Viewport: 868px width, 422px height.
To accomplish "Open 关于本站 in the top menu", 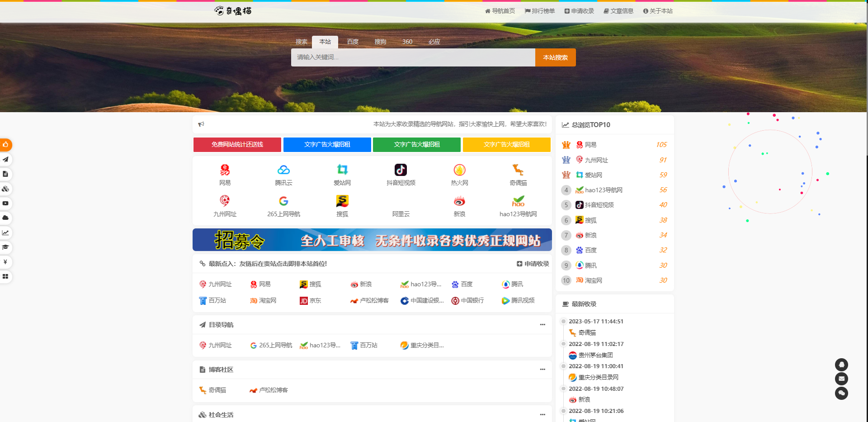I will [x=658, y=11].
